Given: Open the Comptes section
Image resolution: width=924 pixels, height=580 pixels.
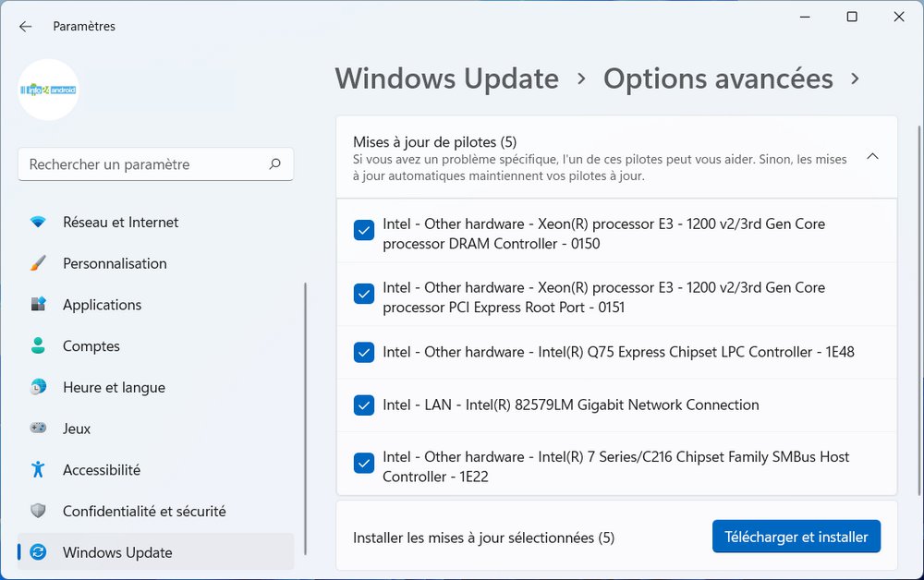Looking at the screenshot, I should tap(155, 345).
